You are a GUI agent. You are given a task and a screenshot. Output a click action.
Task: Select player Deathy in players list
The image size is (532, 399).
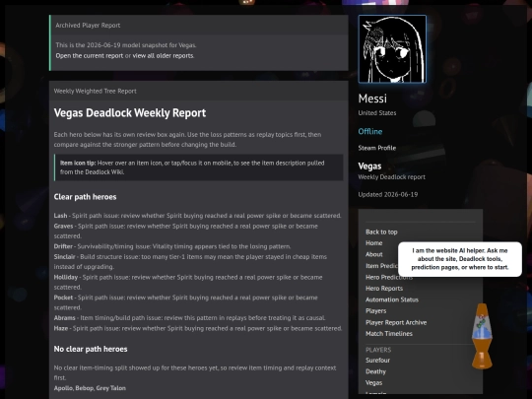pyautogui.click(x=375, y=371)
